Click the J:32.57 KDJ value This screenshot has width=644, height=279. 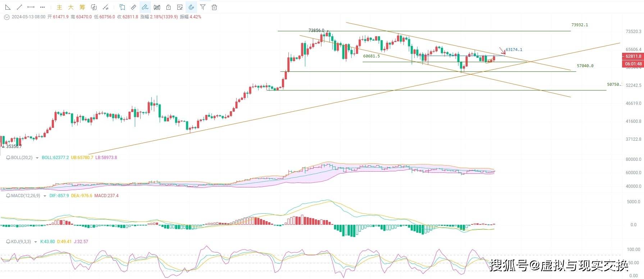[x=81, y=242]
